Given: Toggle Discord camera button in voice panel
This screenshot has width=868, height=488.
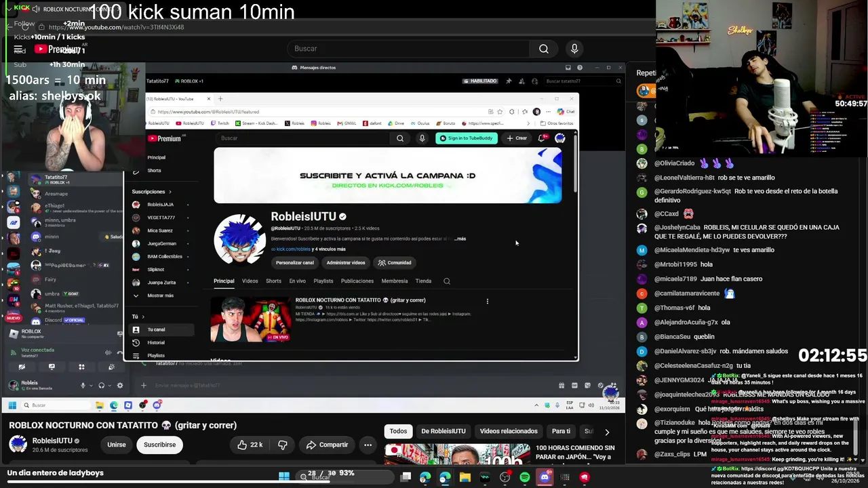Looking at the screenshot, I should 22,367.
